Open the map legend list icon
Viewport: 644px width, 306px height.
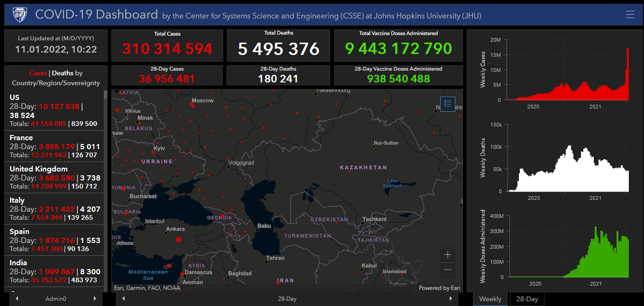[x=448, y=104]
